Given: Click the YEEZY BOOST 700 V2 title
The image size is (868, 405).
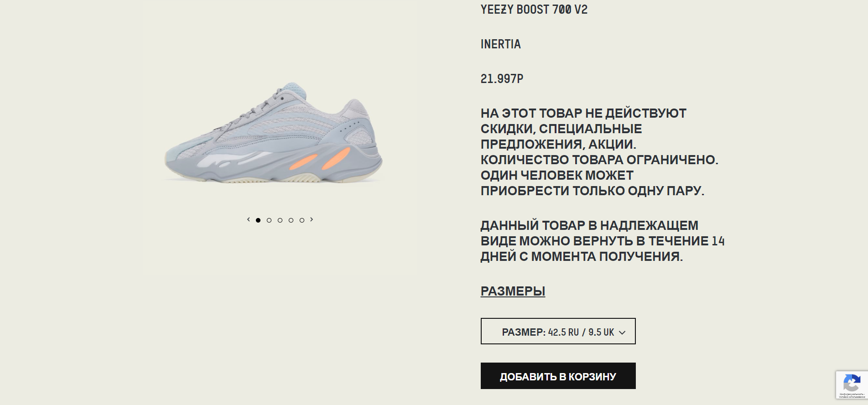Looking at the screenshot, I should tap(534, 10).
